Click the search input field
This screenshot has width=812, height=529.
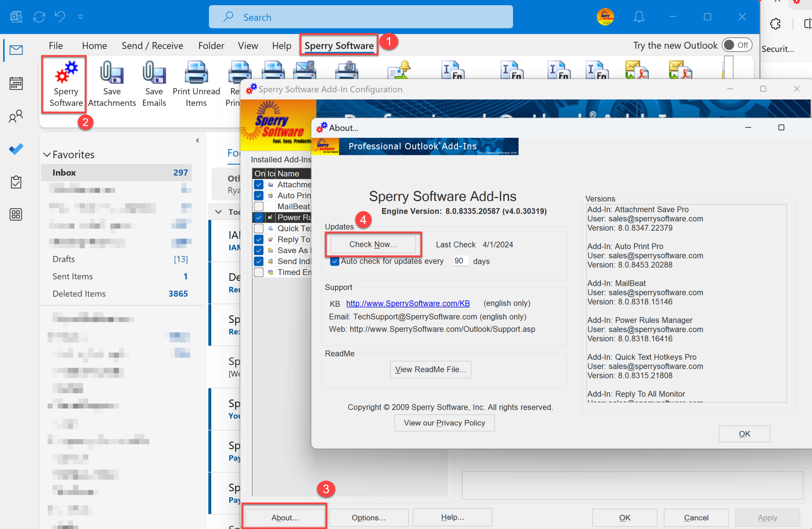pyautogui.click(x=362, y=17)
